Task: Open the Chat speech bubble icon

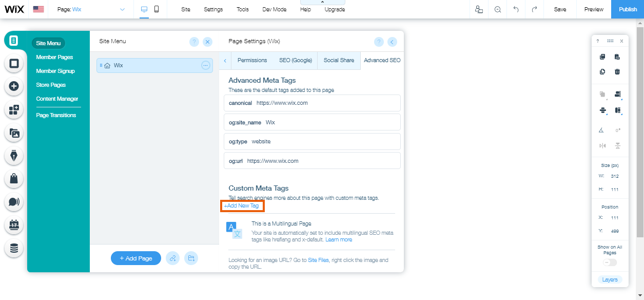Action: (x=14, y=202)
